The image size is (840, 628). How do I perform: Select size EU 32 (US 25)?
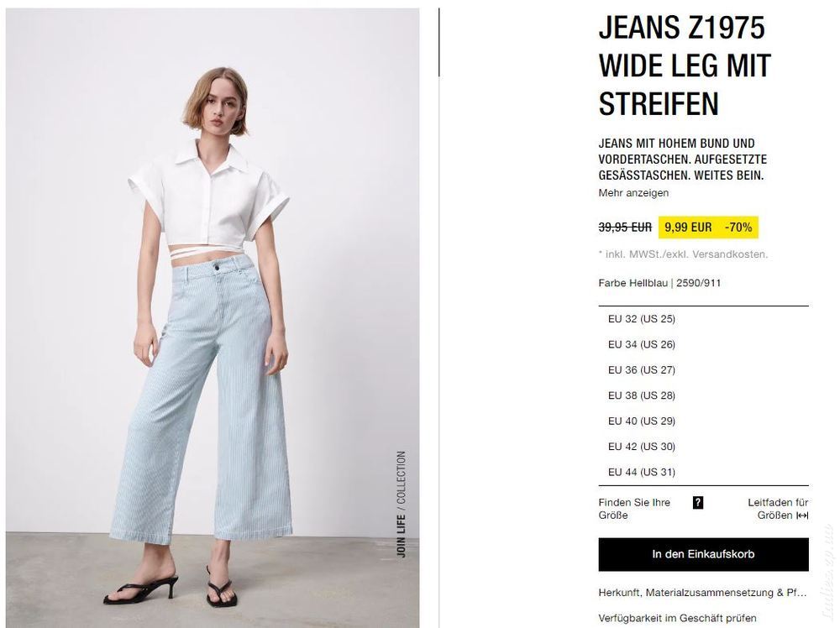coord(703,319)
